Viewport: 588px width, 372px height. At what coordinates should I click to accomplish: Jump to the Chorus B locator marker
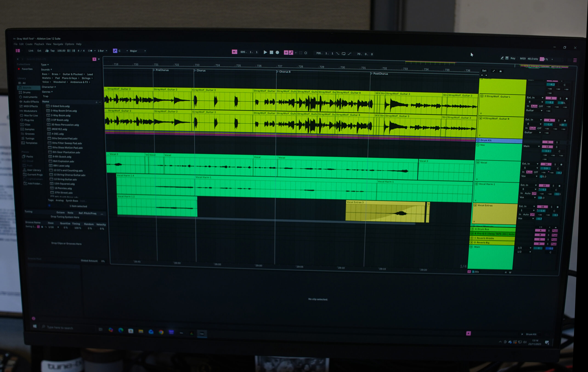coord(277,72)
